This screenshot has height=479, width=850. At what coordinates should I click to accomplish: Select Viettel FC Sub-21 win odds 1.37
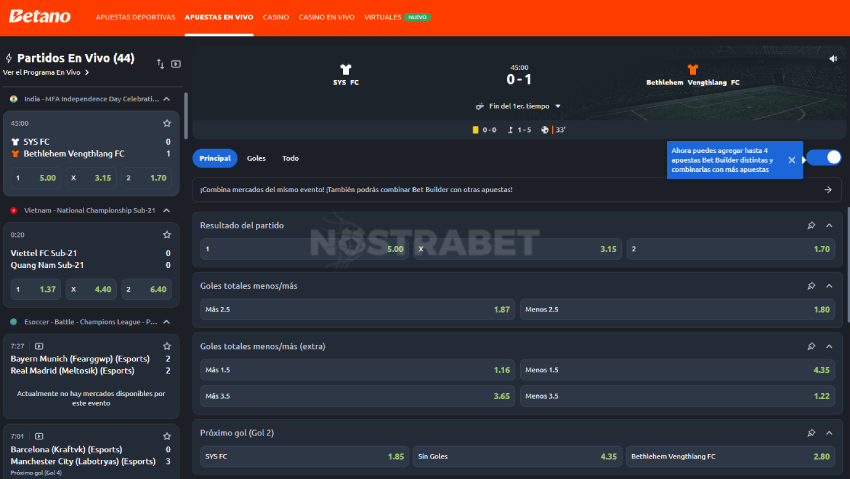point(36,289)
